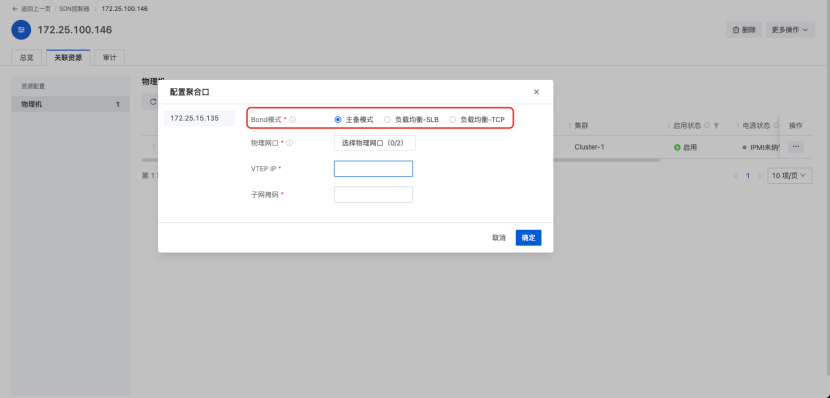Select page number 1

(748, 176)
